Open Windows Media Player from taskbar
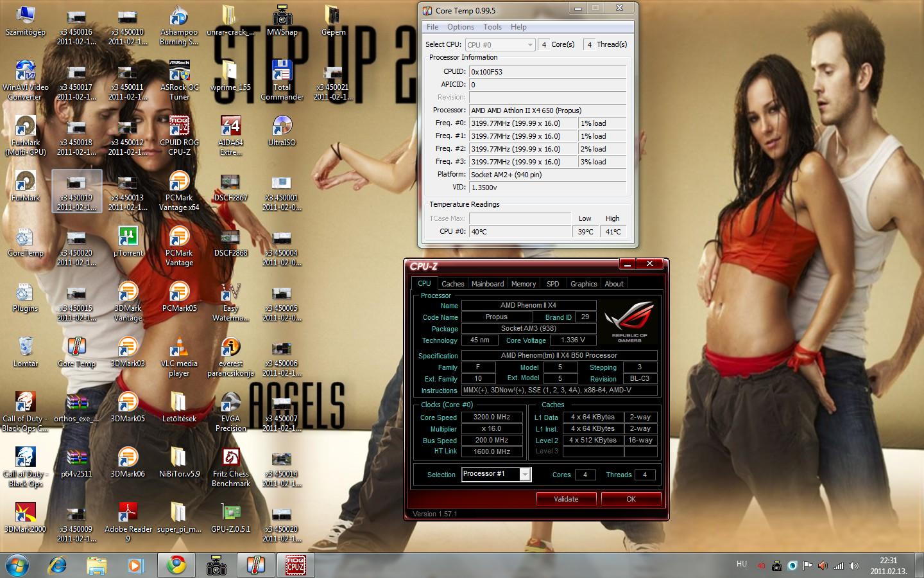This screenshot has width=924, height=578. [135, 565]
